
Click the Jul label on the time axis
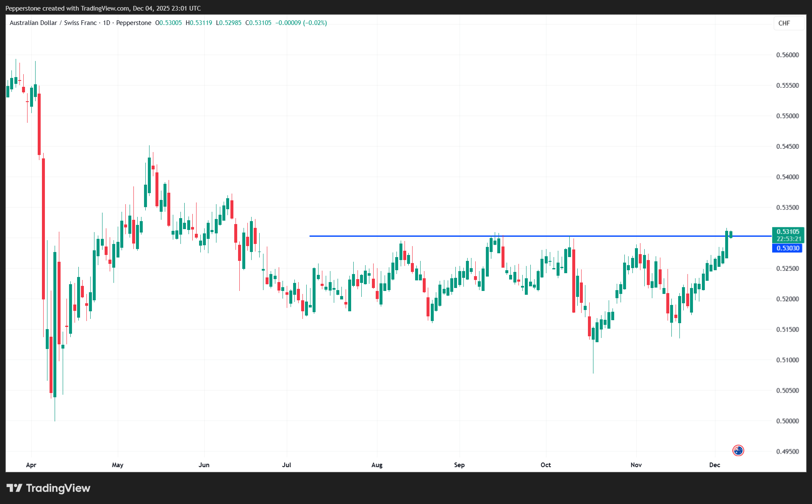point(286,465)
